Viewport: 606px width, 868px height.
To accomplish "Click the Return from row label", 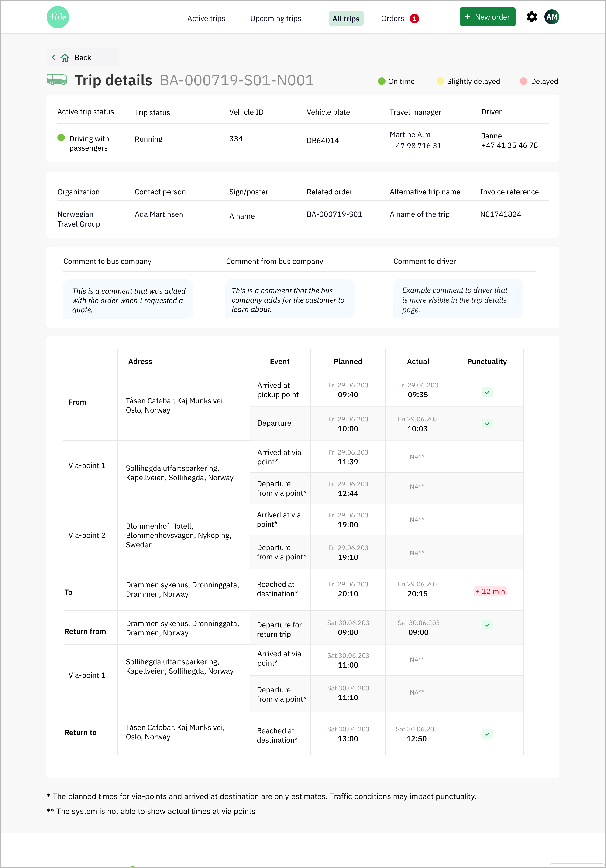I will pyautogui.click(x=85, y=631).
